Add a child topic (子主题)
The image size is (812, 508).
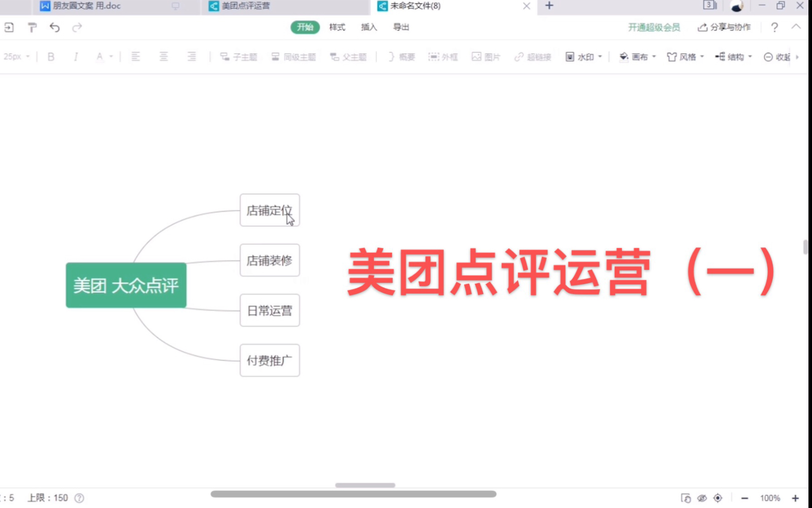click(x=239, y=57)
